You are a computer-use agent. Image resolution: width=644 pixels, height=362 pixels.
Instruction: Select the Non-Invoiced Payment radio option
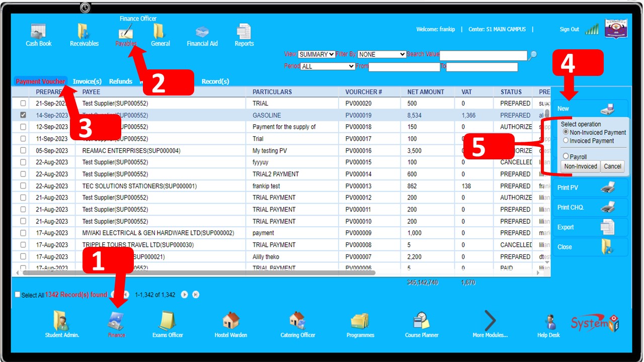click(566, 132)
